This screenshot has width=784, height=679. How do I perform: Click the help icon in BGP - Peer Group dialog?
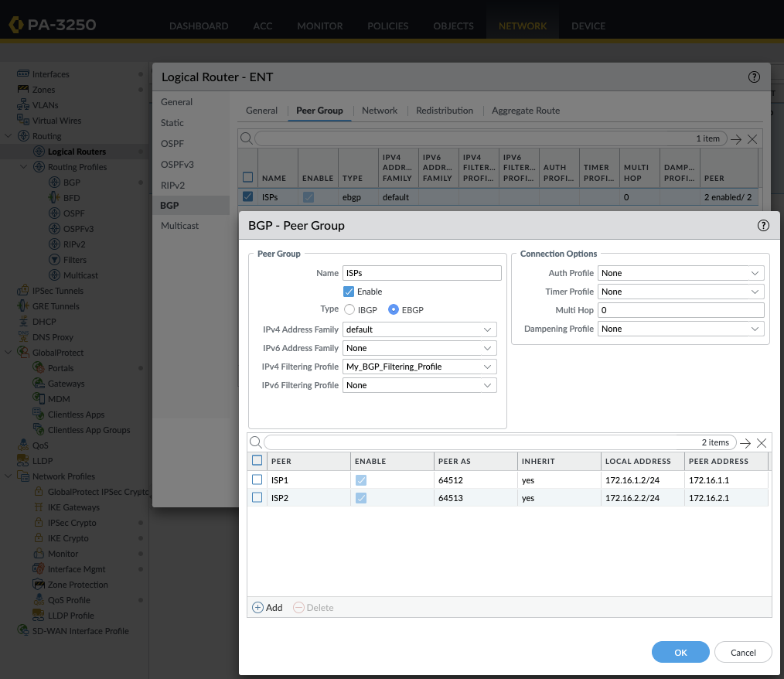(x=763, y=226)
